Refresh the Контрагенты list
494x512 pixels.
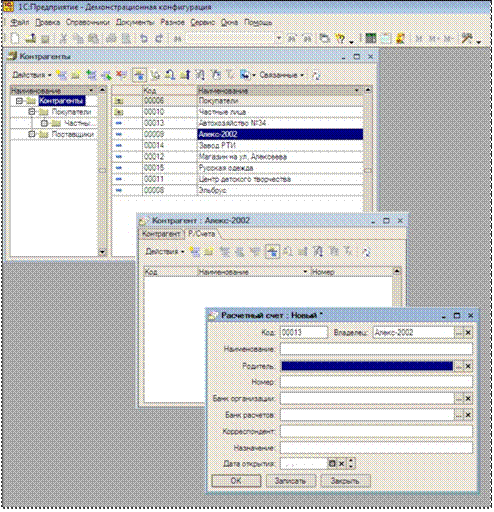pyautogui.click(x=316, y=75)
